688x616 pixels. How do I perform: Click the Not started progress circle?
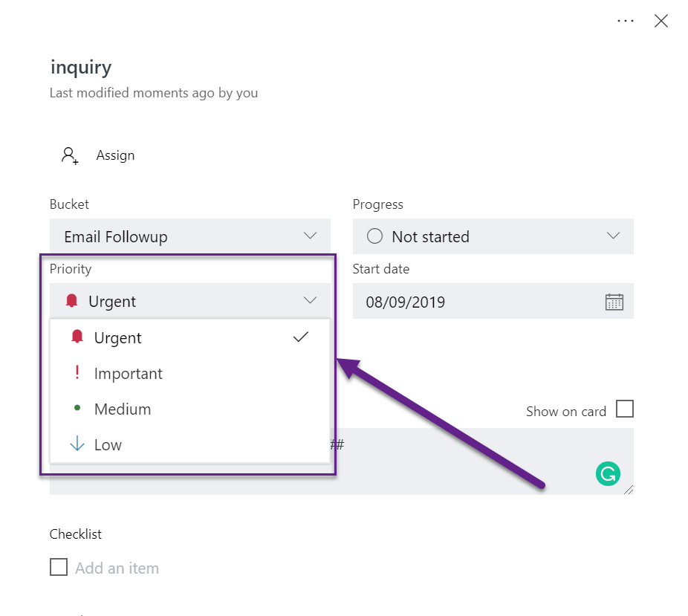coord(375,236)
